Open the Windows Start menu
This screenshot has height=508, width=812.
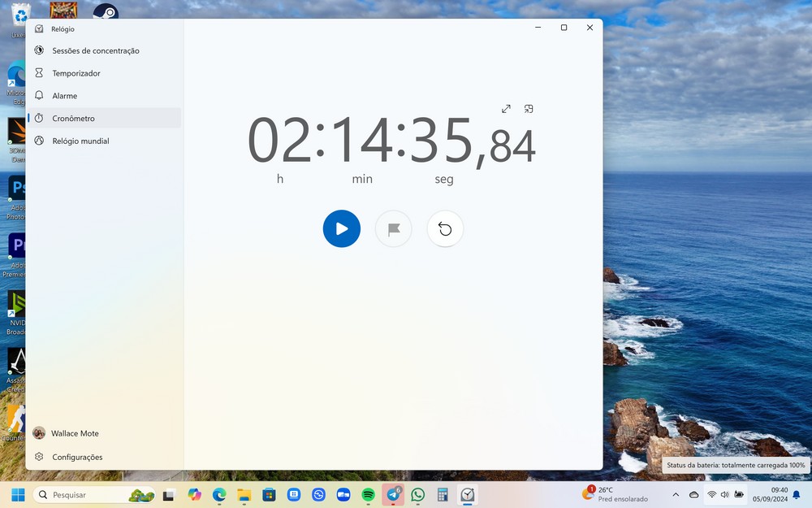point(18,495)
